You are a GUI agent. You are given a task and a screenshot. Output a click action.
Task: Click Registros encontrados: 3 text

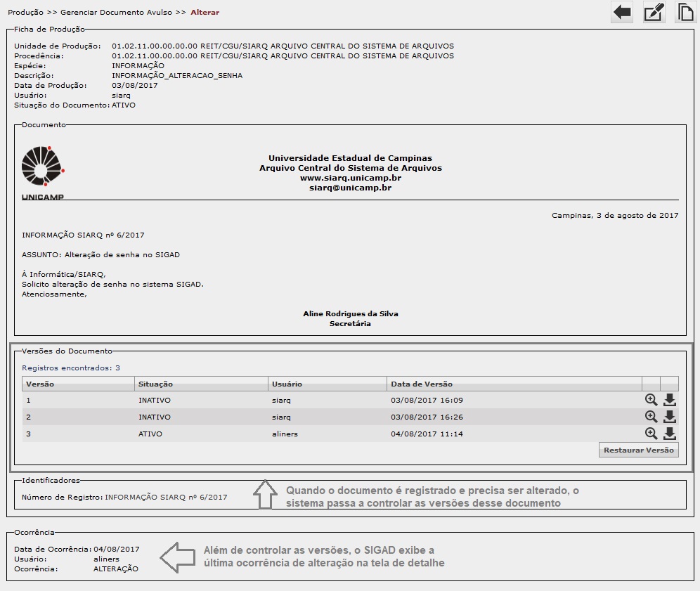[71, 368]
